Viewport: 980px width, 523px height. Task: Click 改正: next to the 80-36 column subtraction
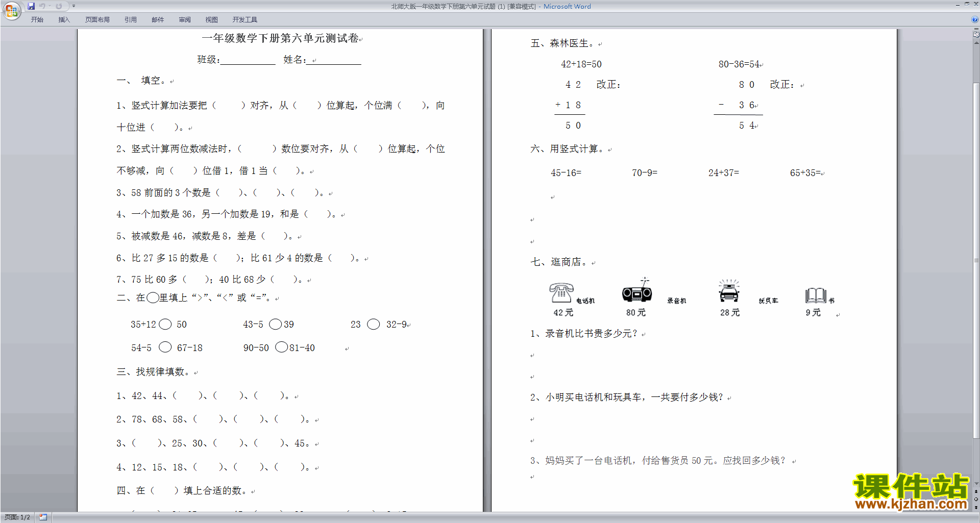click(782, 85)
